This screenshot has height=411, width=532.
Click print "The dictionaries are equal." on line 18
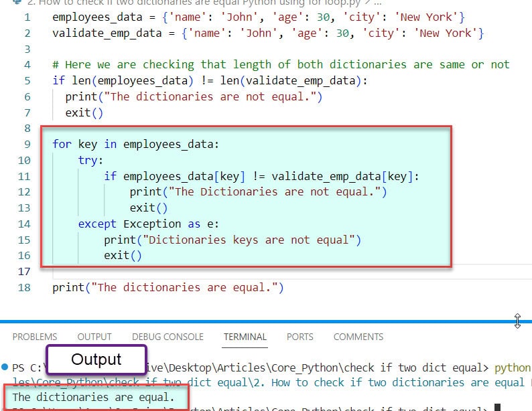tap(168, 288)
